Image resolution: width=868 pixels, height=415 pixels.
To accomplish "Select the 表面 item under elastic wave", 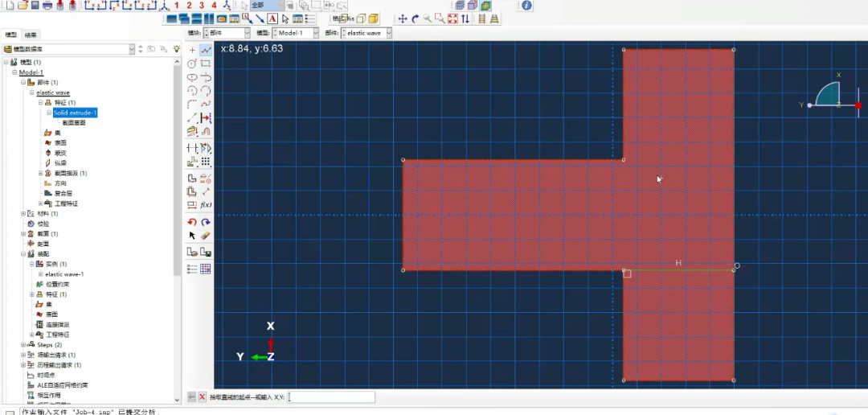I will pos(60,143).
